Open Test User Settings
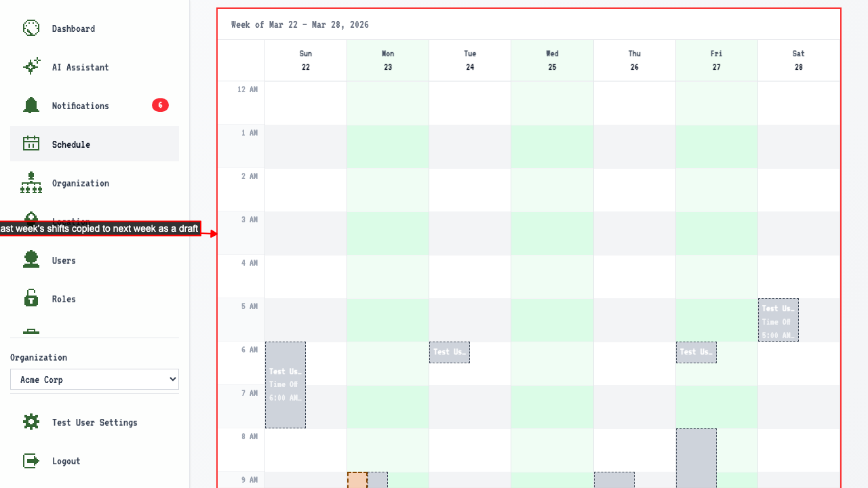 (94, 422)
